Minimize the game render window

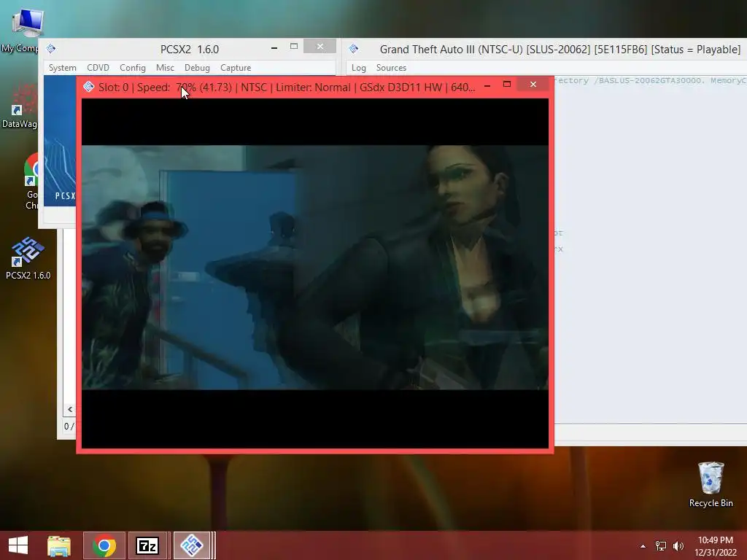tap(487, 86)
